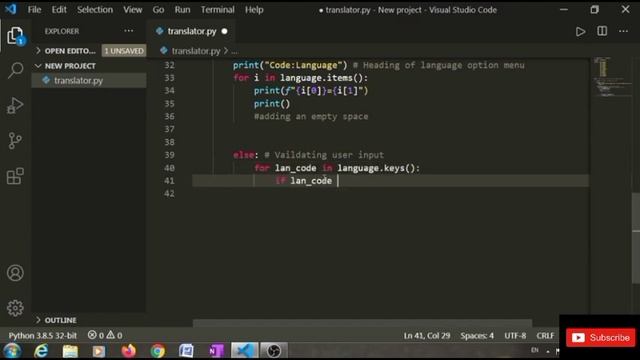Viewport: 640px width, 360px height.
Task: Click warnings count in status bar
Action: (115, 335)
